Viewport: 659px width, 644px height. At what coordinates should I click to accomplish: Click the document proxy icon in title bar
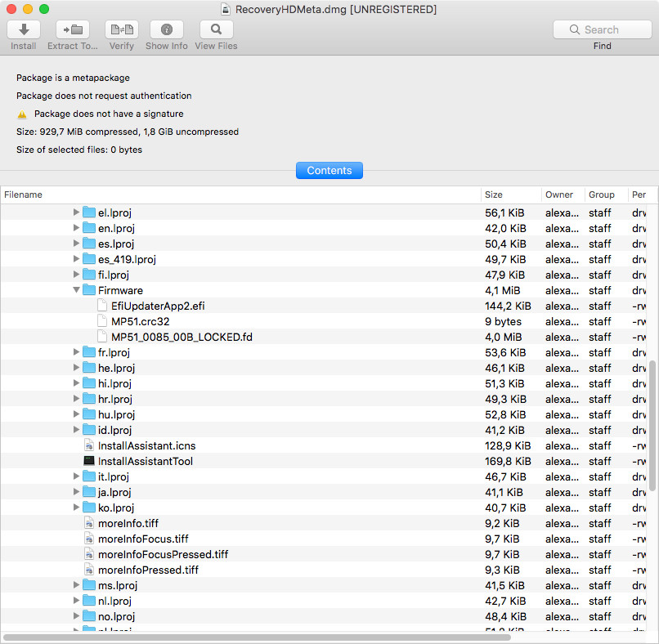226,9
